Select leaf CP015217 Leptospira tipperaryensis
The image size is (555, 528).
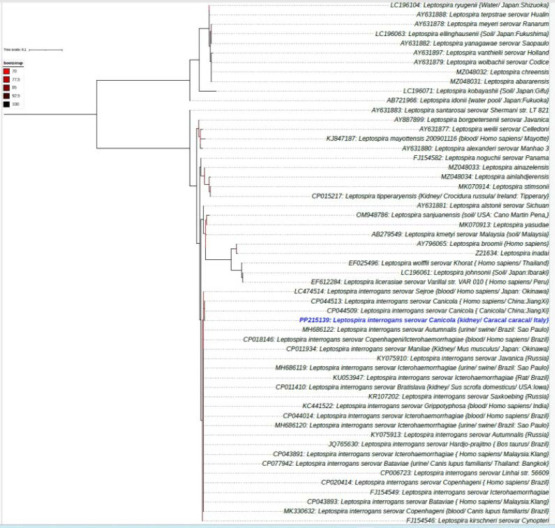click(430, 196)
